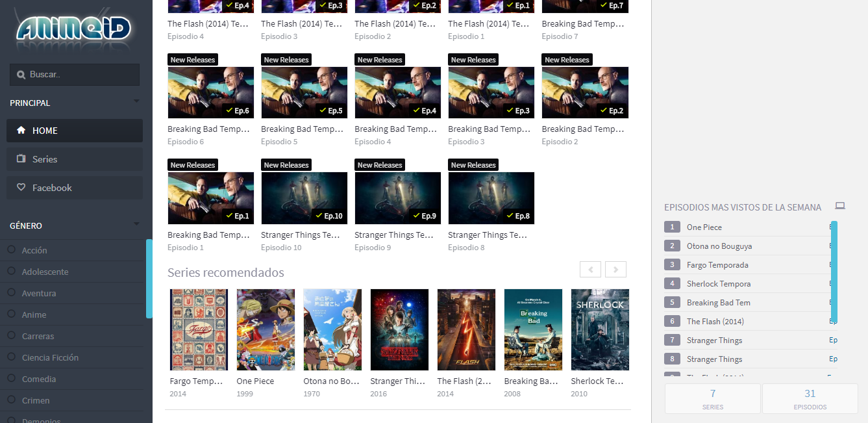Collapse the GÉNERO section arrow
The image size is (868, 423).
click(x=136, y=224)
